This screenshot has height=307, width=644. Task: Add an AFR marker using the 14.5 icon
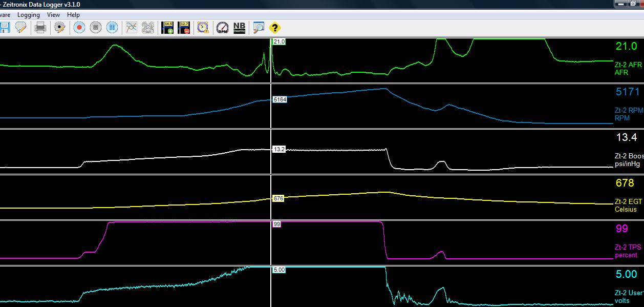click(166, 28)
